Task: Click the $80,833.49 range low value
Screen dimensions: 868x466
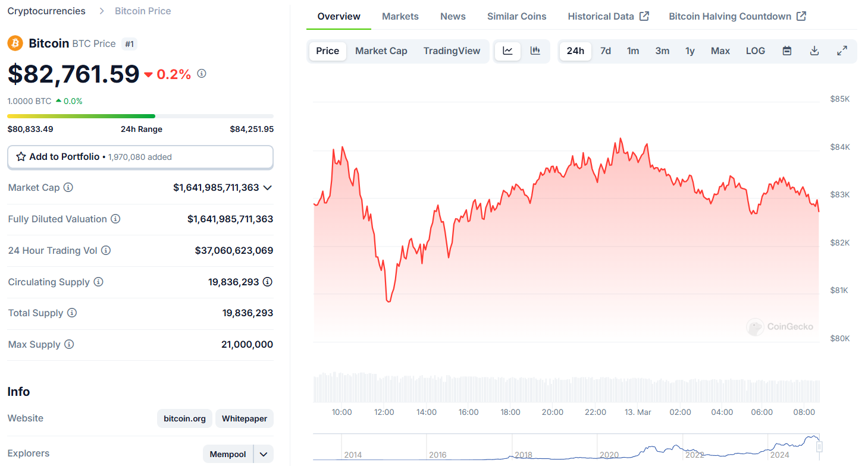Action: (30, 129)
